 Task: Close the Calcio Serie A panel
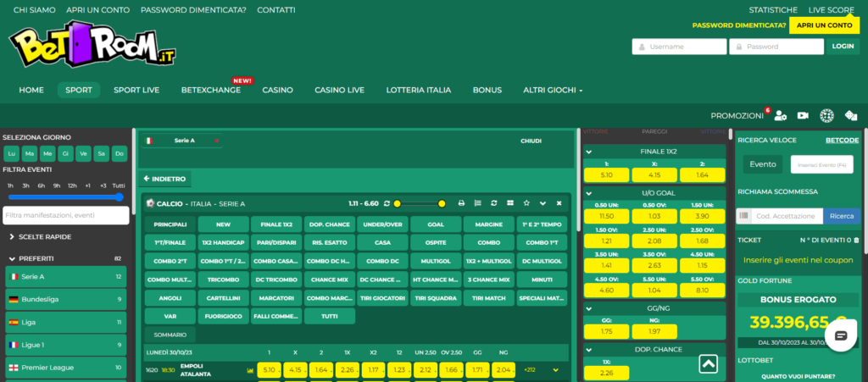coord(559,203)
